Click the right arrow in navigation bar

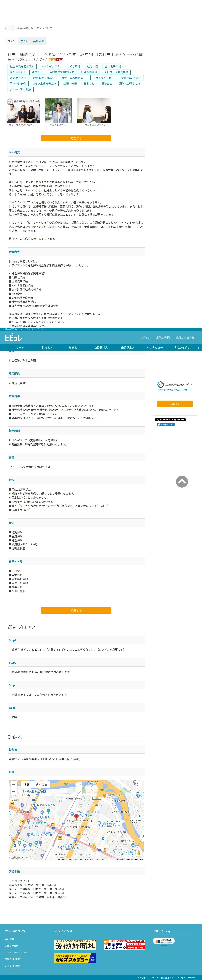point(198,348)
